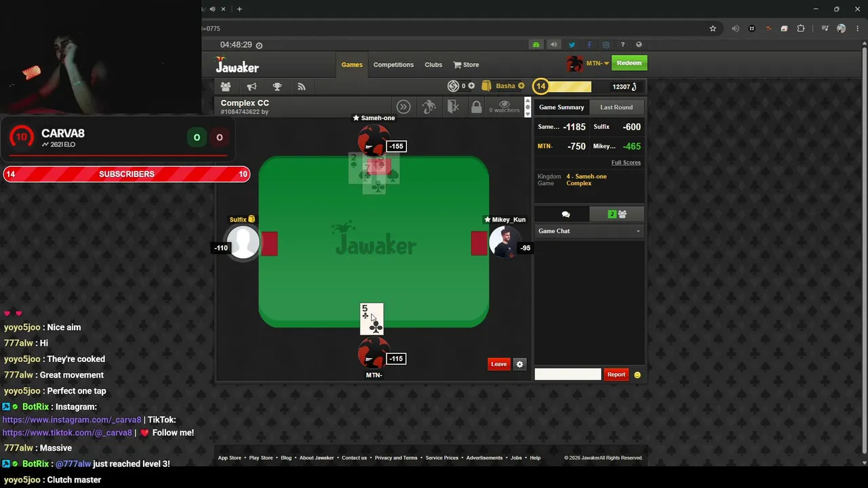
Task: Switch to the Games tab
Action: pos(352,64)
